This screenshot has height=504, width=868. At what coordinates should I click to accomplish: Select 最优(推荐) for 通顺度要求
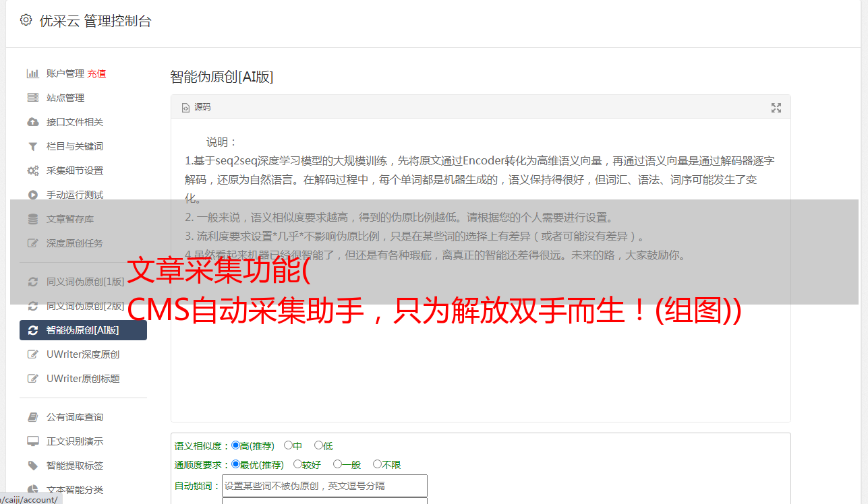(235, 464)
